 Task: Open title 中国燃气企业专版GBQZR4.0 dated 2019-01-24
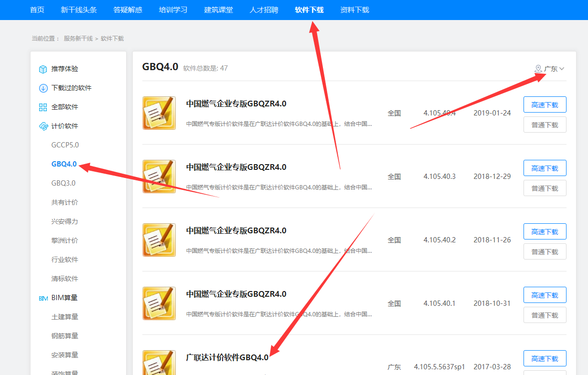pos(236,104)
